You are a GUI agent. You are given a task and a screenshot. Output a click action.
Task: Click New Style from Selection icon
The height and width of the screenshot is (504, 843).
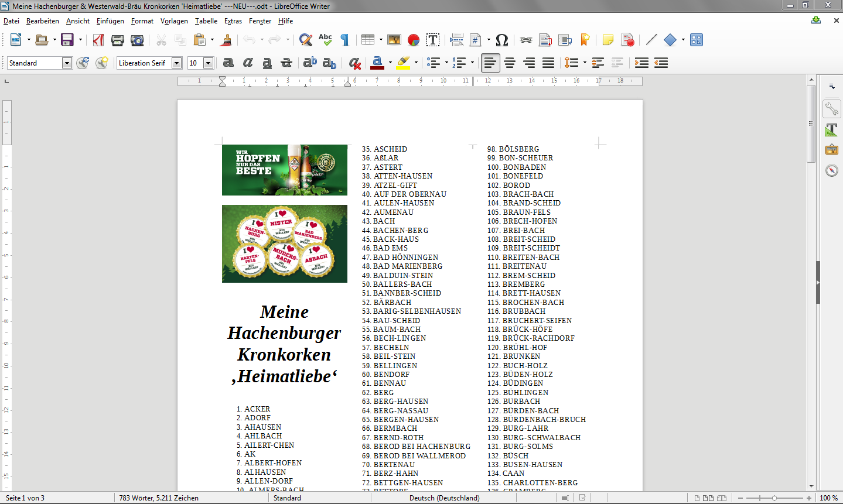102,63
